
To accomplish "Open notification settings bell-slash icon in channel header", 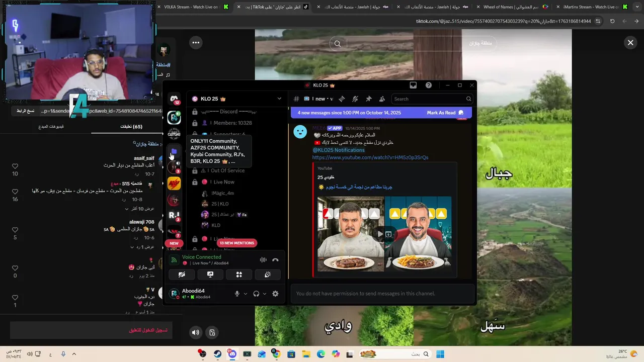I will [x=355, y=99].
